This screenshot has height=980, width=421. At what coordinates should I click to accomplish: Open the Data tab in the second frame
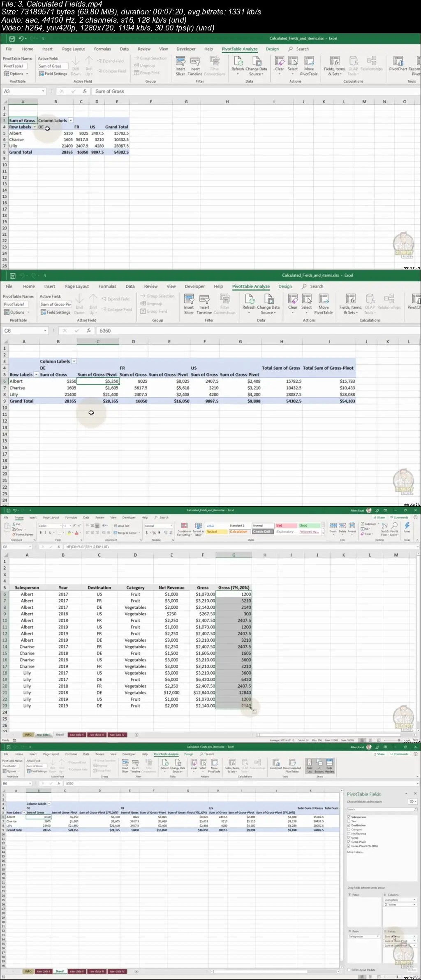click(x=130, y=286)
